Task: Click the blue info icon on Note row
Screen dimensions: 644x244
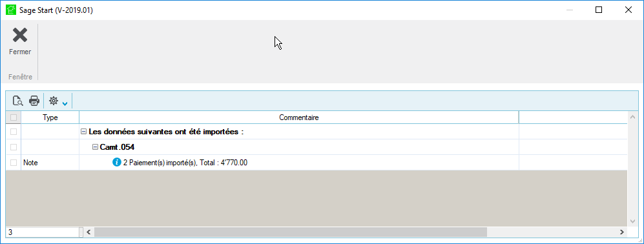Action: [117, 163]
